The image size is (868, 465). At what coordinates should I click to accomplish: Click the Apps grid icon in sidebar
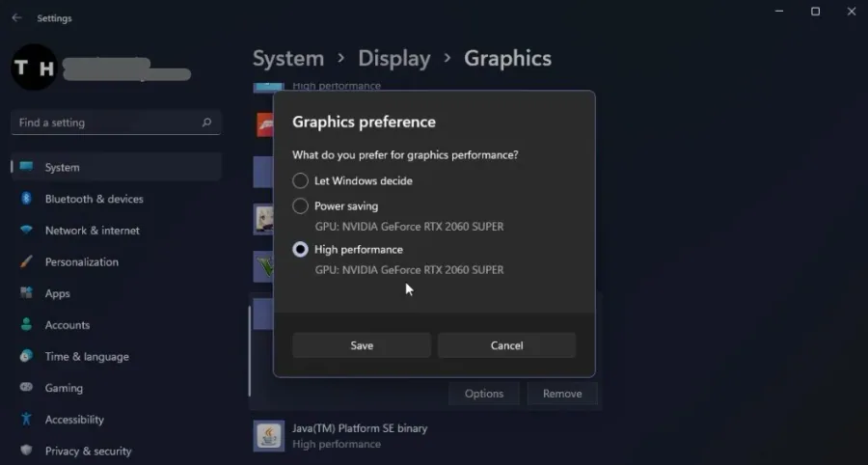26,293
